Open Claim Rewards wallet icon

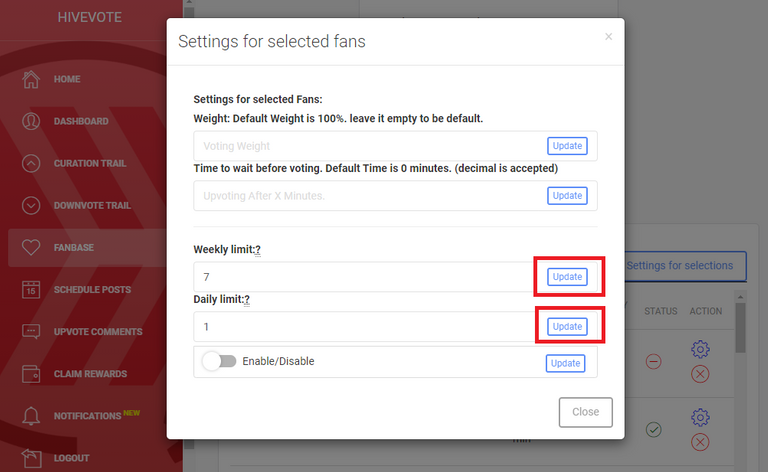click(31, 374)
